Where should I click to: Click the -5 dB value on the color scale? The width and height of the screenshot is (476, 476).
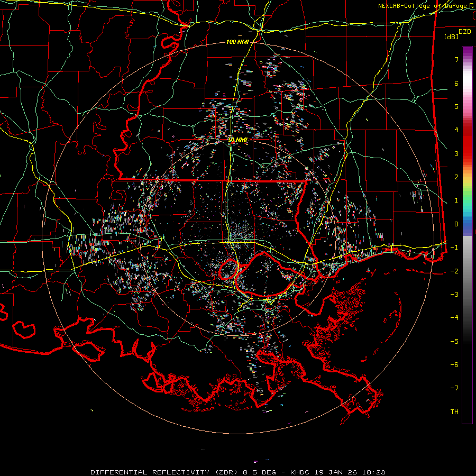(454, 341)
